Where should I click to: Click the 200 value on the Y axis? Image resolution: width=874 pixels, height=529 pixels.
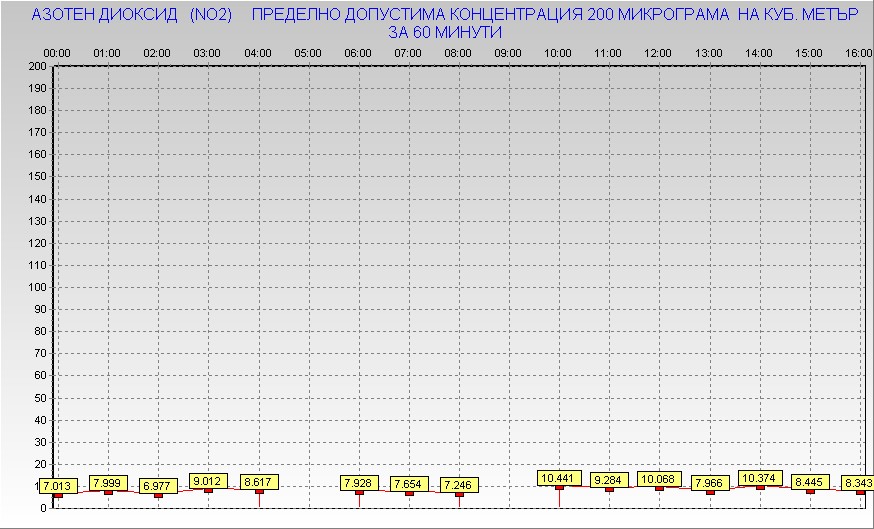[x=38, y=66]
